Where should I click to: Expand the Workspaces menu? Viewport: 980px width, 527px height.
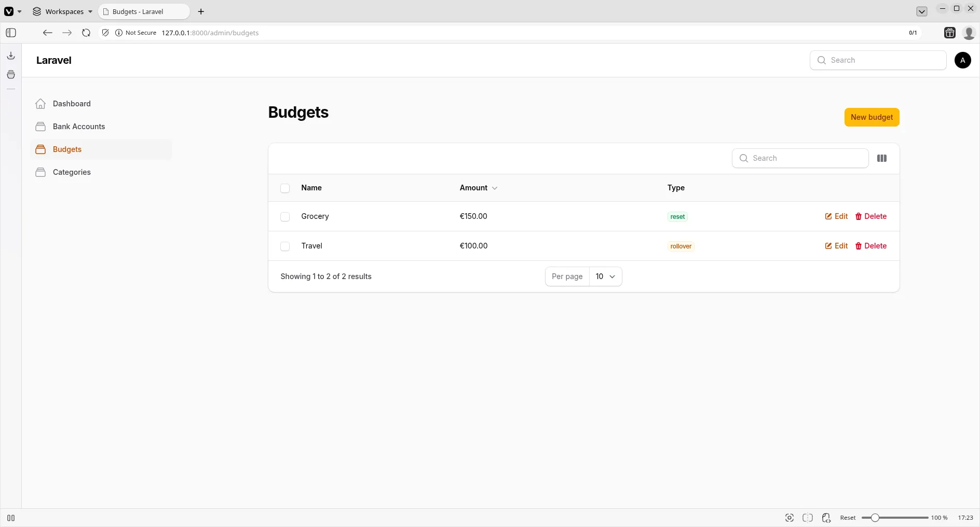click(62, 11)
